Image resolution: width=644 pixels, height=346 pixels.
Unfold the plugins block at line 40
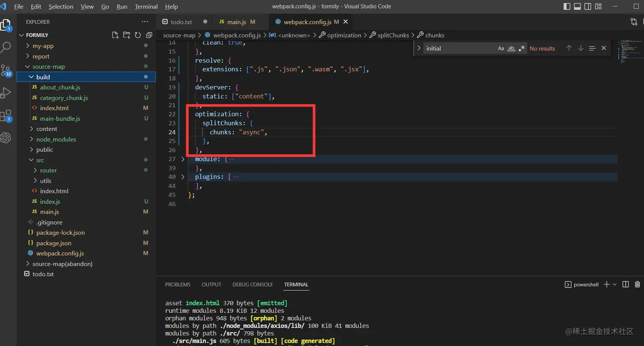click(183, 177)
